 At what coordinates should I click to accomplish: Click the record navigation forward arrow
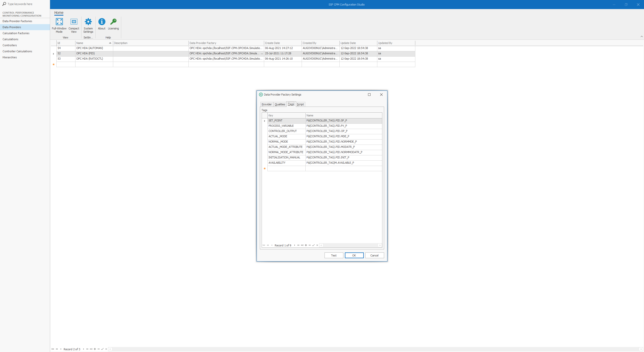[295, 245]
